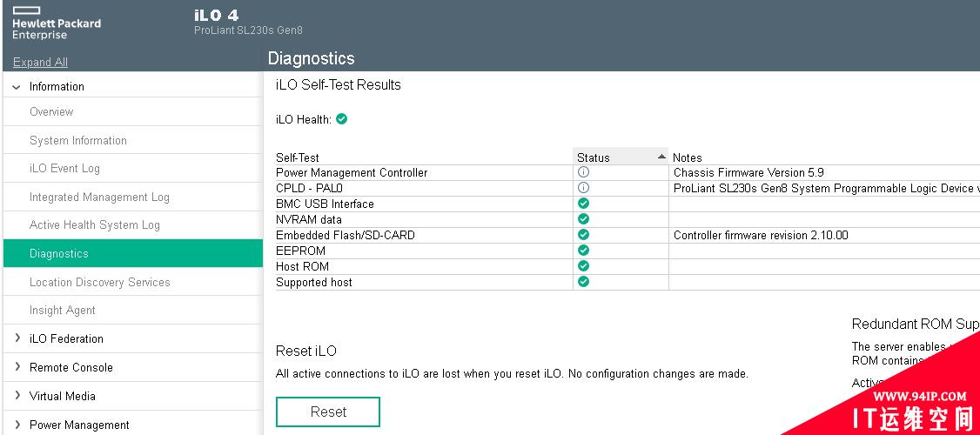980x435 pixels.
Task: Select the Supported host row label
Action: coord(313,282)
